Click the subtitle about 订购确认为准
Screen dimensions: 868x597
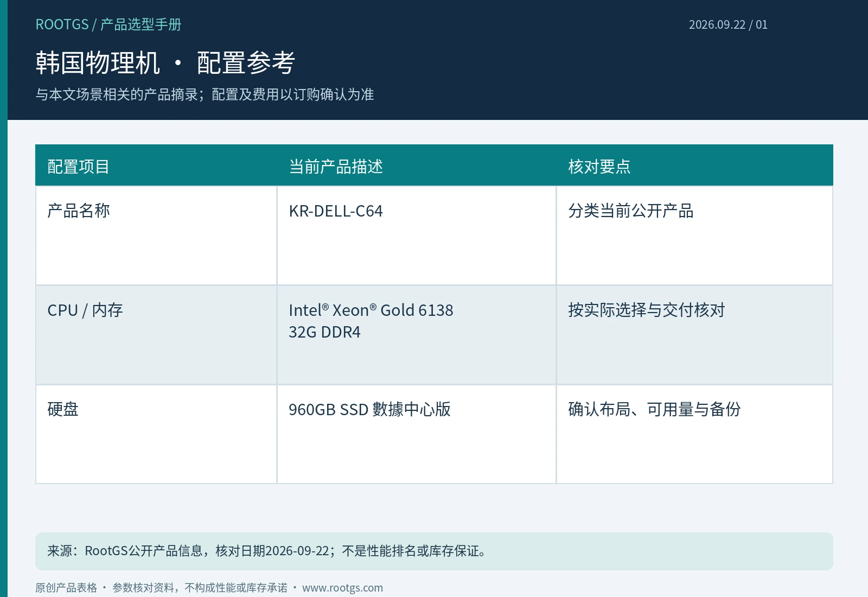tap(205, 94)
